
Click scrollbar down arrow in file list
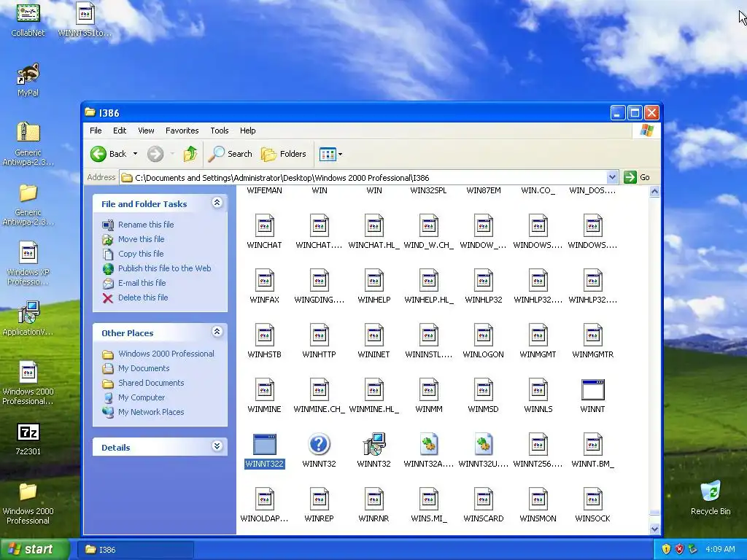(x=654, y=529)
